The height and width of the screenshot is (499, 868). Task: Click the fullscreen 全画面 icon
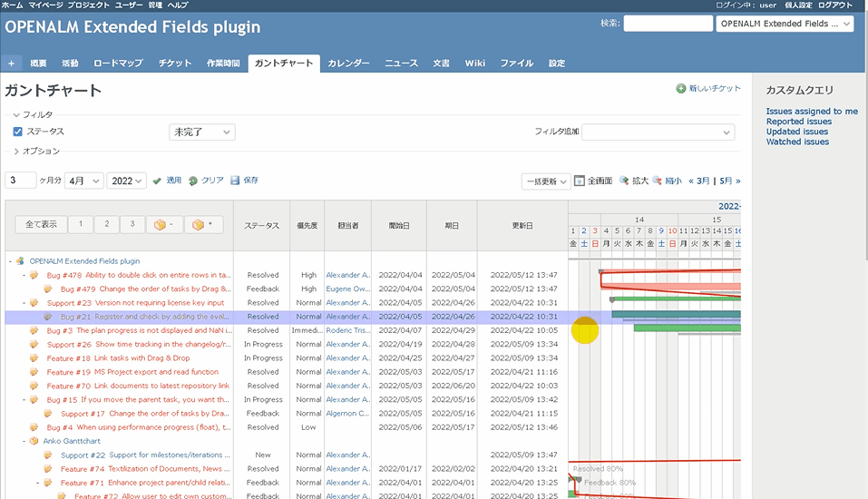click(579, 181)
